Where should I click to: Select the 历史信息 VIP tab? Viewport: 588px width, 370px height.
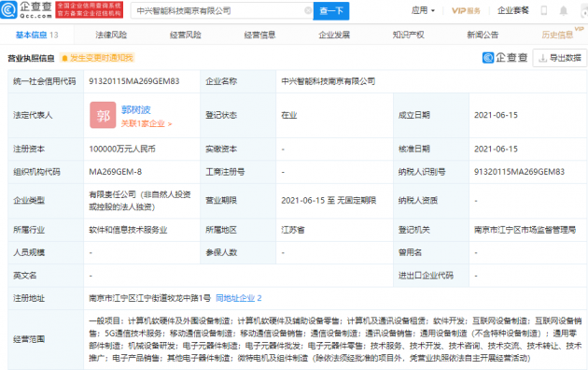coord(557,35)
